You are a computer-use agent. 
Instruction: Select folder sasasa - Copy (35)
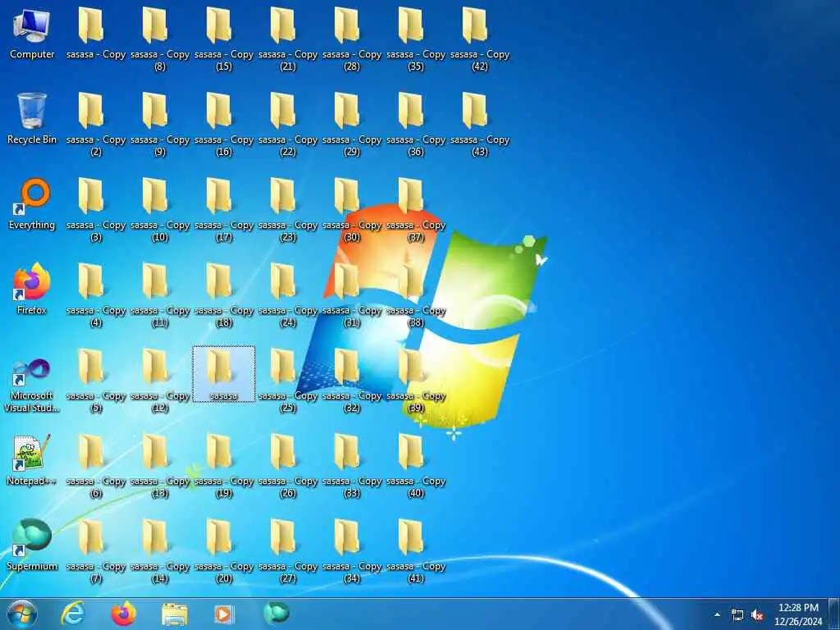pyautogui.click(x=416, y=39)
